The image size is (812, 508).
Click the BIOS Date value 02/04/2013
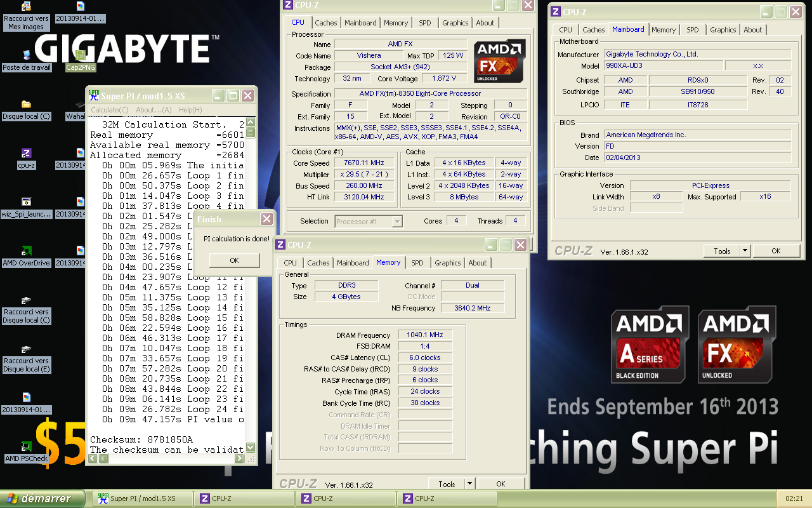tap(698, 157)
